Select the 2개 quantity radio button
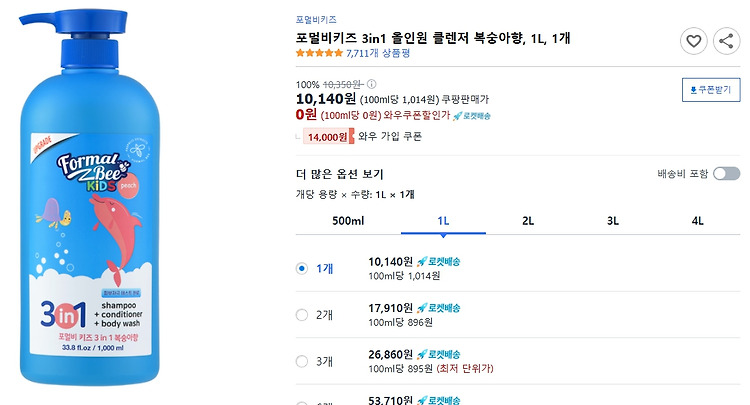750x405 pixels. click(x=302, y=315)
